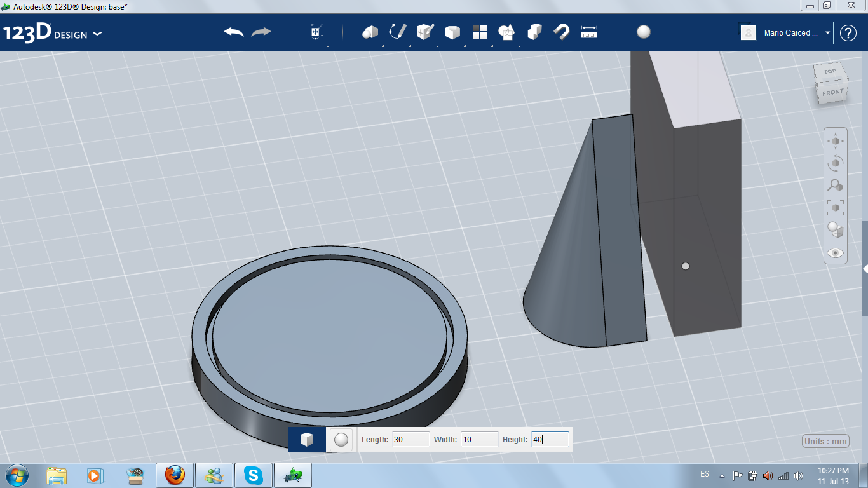Undo the last action

click(234, 32)
